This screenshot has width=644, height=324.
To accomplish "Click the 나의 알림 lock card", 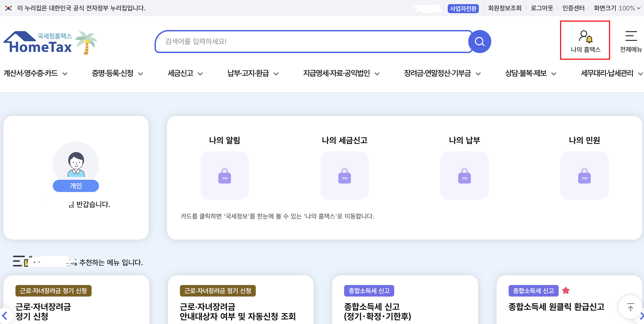I will click(x=224, y=175).
